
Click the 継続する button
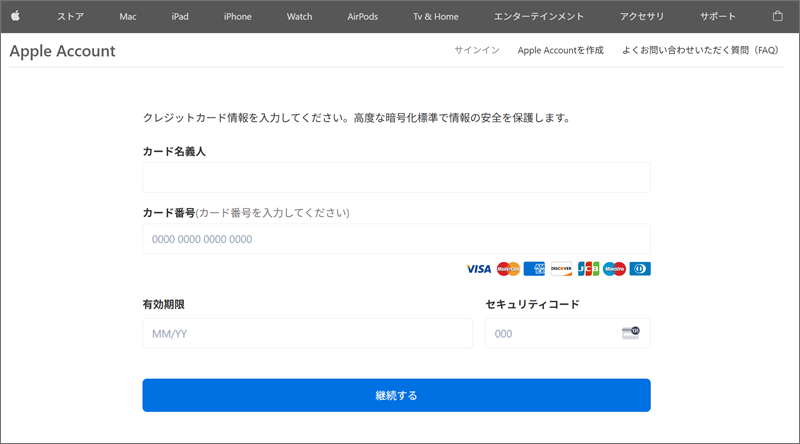pyautogui.click(x=396, y=395)
